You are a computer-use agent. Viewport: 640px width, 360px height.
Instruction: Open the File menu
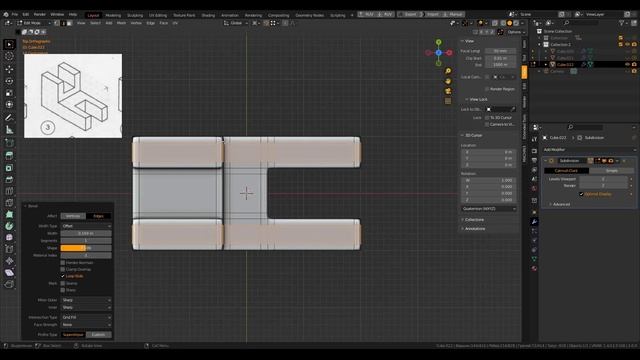[x=15, y=14]
